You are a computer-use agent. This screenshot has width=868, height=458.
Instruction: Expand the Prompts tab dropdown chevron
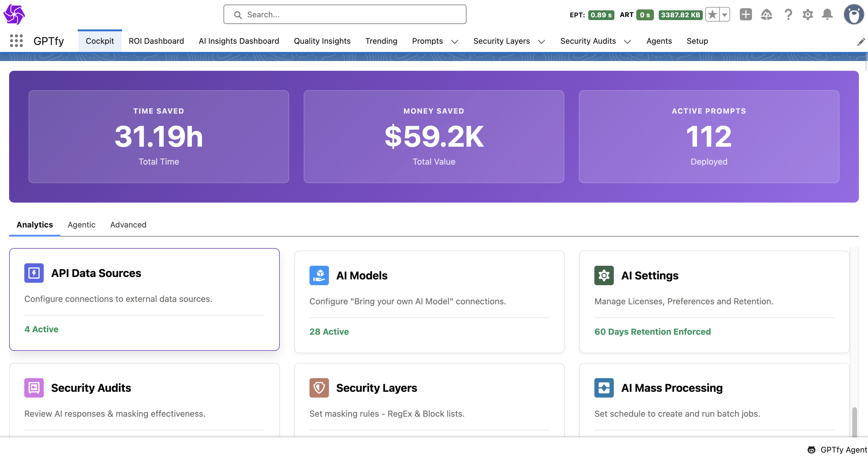[454, 42]
